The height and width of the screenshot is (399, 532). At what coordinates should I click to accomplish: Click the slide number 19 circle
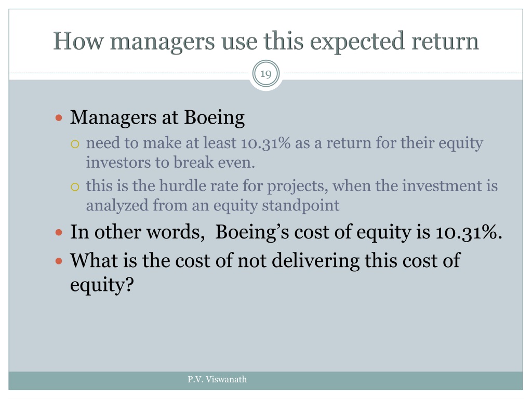(x=265, y=74)
